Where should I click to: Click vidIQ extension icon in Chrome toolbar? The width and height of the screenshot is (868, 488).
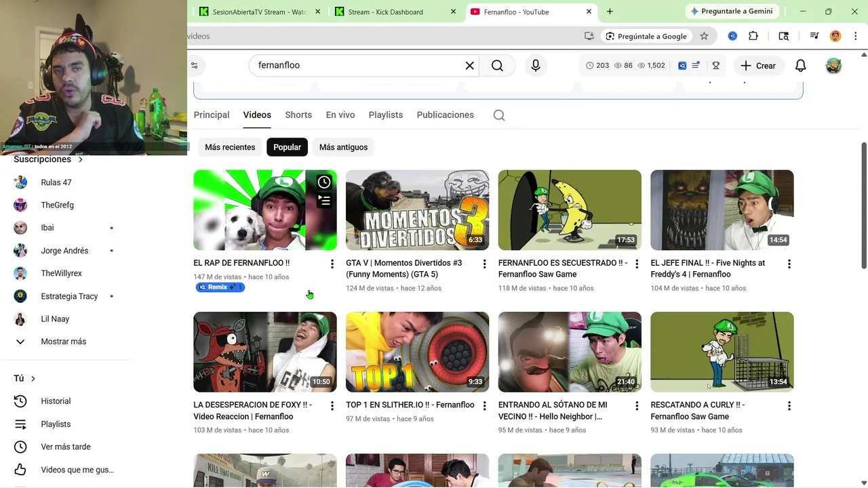[x=732, y=36]
